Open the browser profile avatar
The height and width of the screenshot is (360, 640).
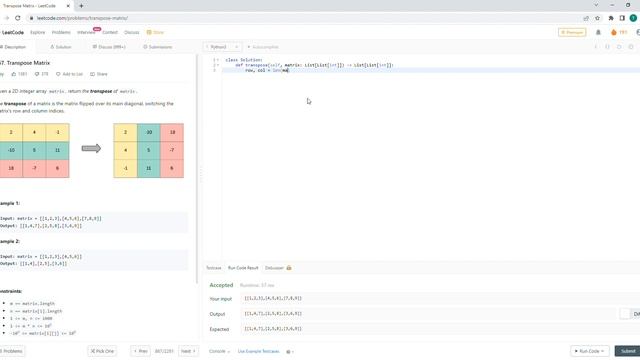[x=633, y=18]
